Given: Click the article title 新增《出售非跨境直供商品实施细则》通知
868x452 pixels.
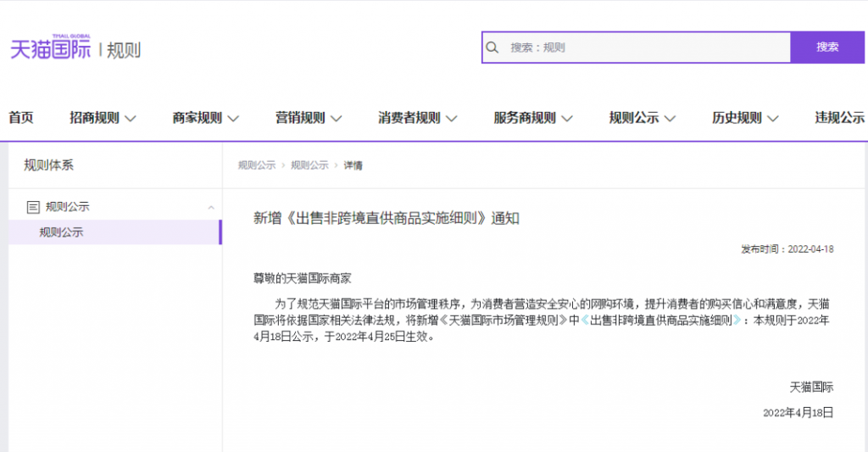Looking at the screenshot, I should tap(387, 218).
